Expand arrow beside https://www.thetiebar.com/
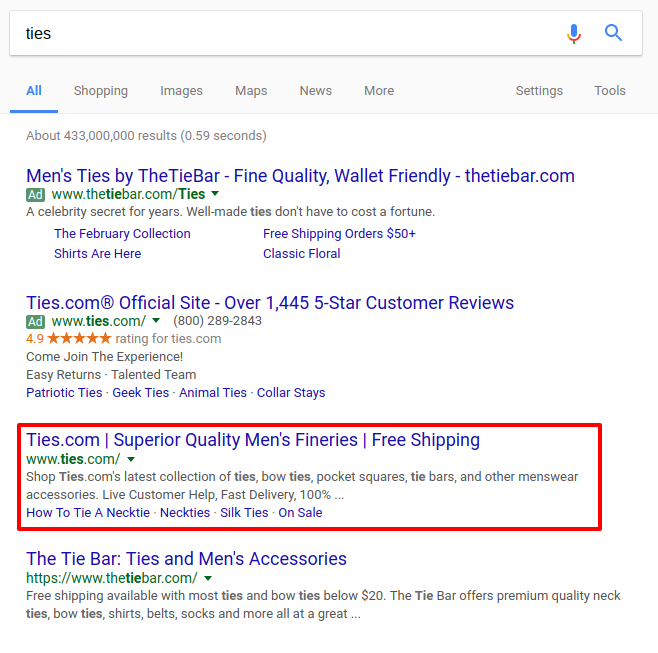 [x=208, y=578]
